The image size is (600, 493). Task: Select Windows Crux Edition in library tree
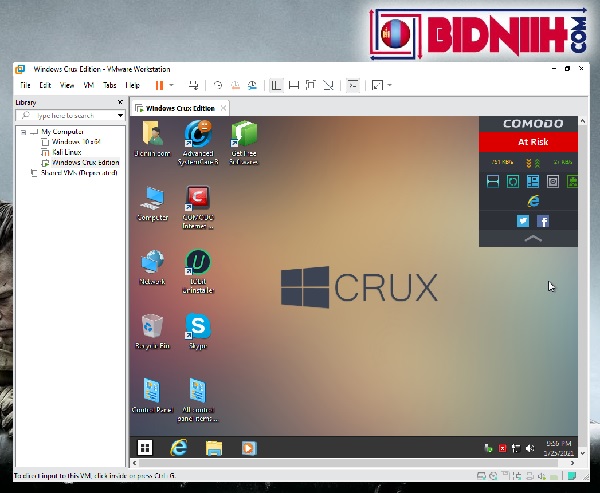click(85, 162)
